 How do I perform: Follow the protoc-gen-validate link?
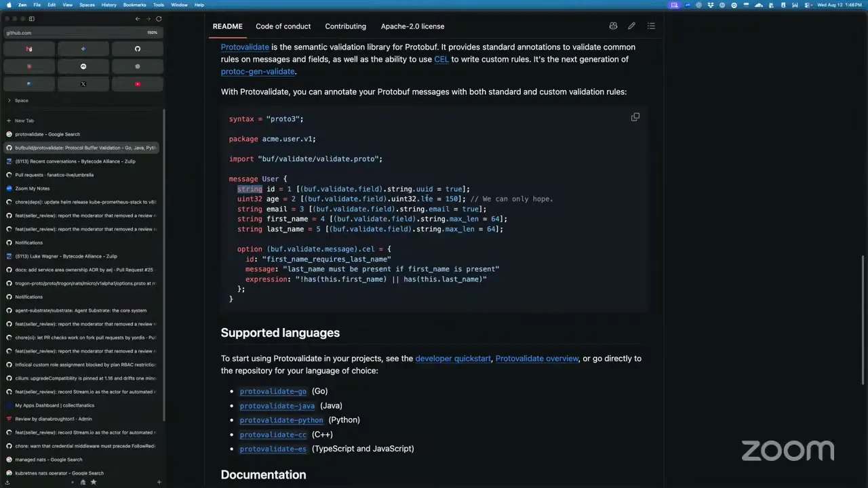[258, 71]
